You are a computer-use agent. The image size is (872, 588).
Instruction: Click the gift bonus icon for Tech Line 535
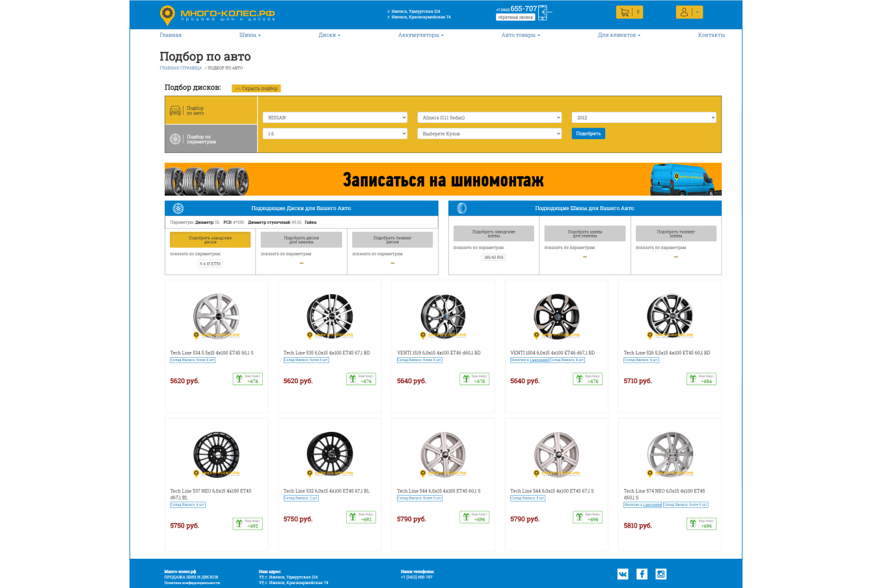[x=352, y=379]
